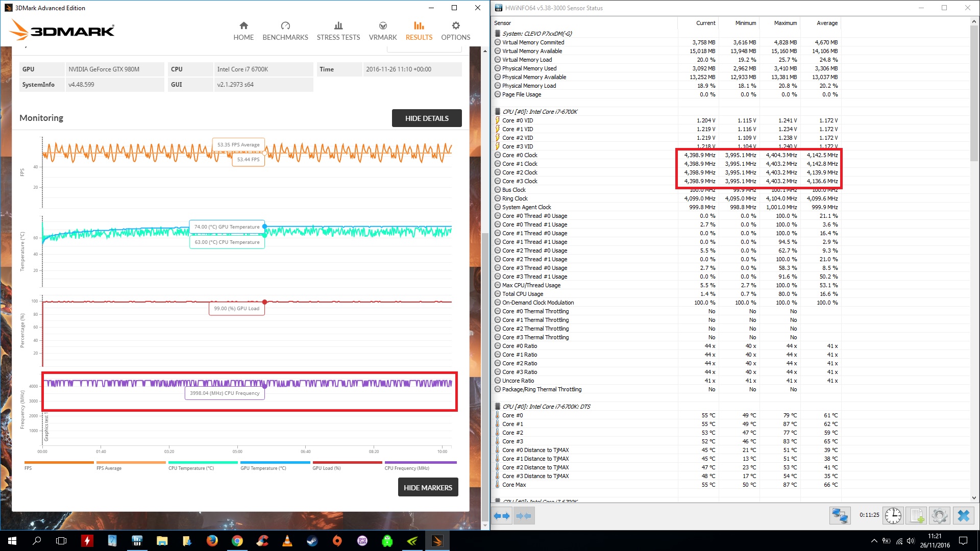Screen dimensions: 980x551
Task: Start HWiNFO logging with the sheet icon
Action: 917,515
